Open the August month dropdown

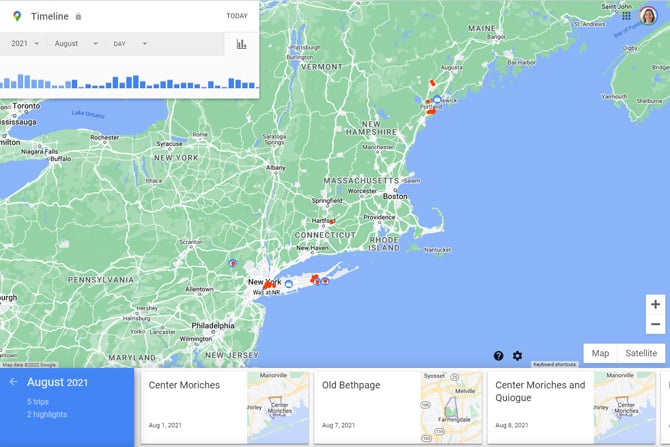tap(76, 44)
